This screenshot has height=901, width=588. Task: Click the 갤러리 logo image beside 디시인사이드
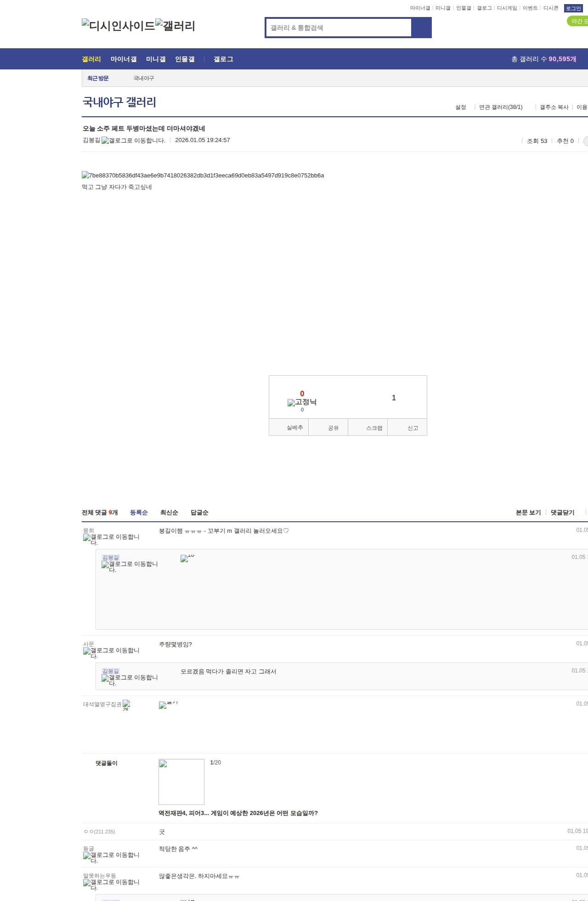point(175,26)
